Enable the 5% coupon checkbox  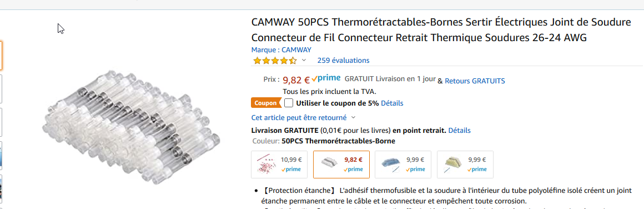(289, 103)
